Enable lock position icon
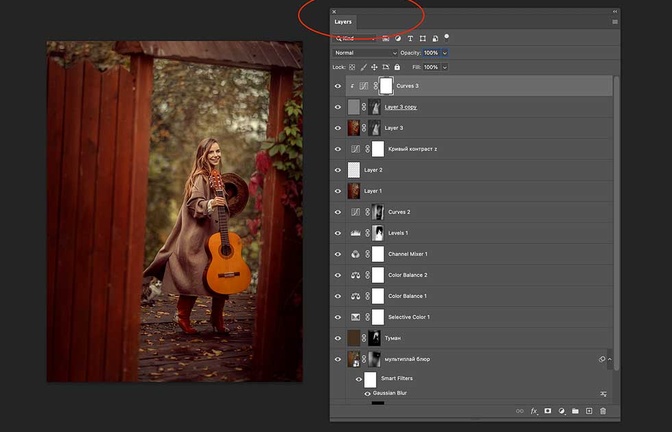Viewport: 672px width, 432px height. coord(374,67)
